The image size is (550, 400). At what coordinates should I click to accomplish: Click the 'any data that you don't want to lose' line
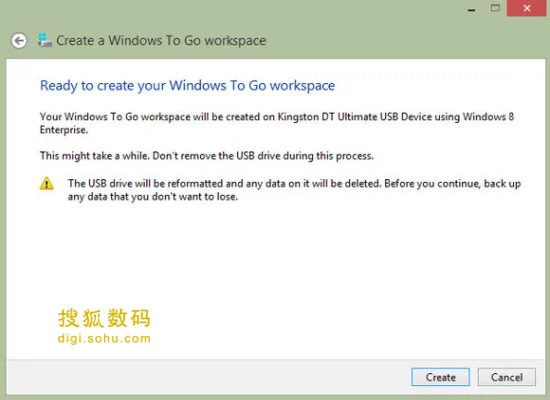click(x=153, y=196)
